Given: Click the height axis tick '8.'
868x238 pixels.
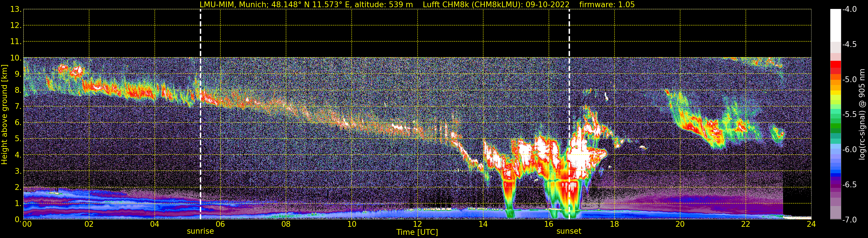Looking at the screenshot, I should [18, 90].
